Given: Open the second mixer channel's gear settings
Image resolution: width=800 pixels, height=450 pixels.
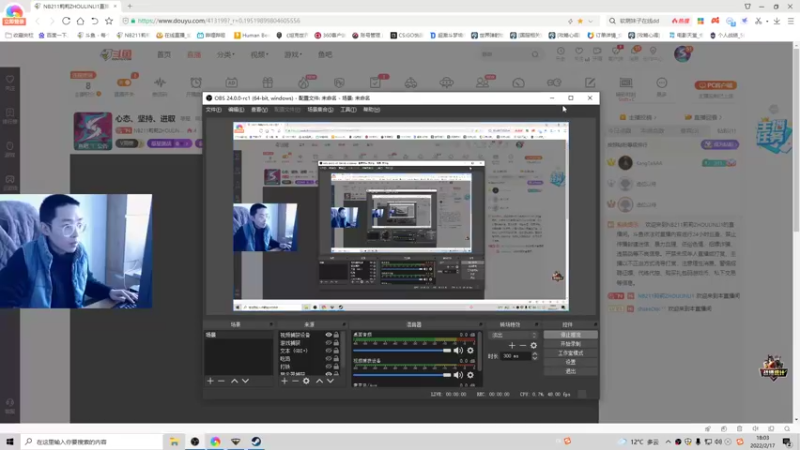Looking at the screenshot, I should 470,375.
